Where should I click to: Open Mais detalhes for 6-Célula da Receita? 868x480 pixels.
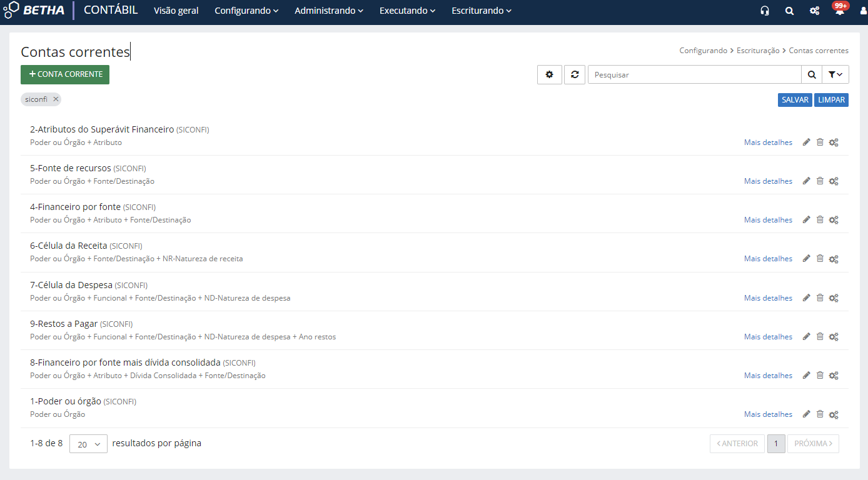coord(768,259)
